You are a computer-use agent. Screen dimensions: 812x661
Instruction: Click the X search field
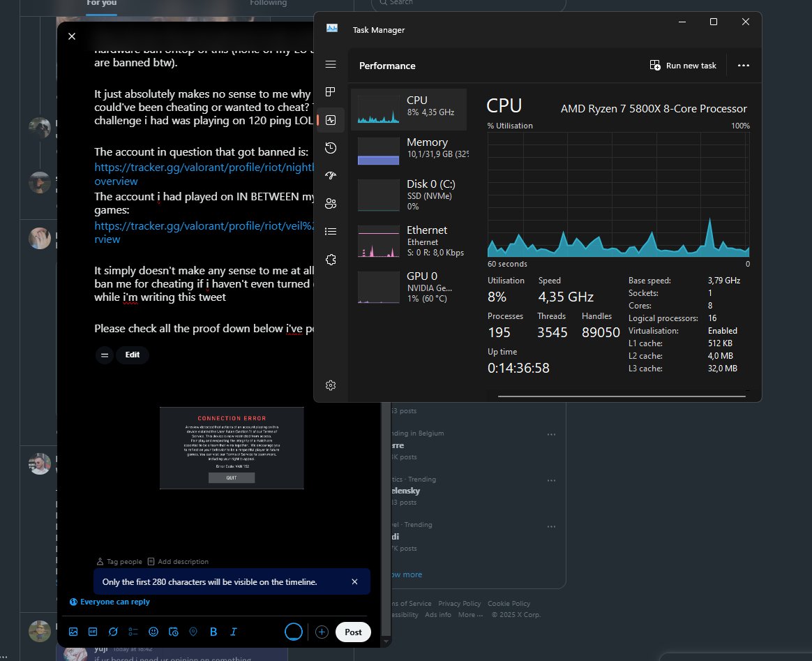[469, 3]
